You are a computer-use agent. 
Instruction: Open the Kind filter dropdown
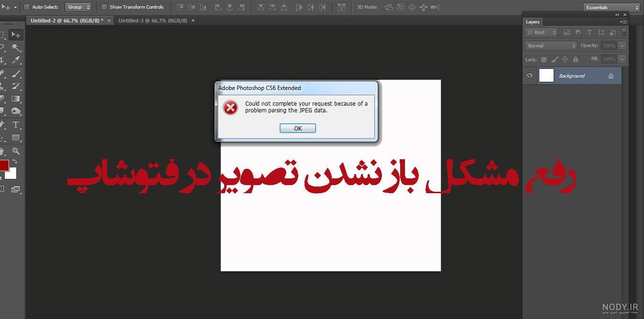541,33
